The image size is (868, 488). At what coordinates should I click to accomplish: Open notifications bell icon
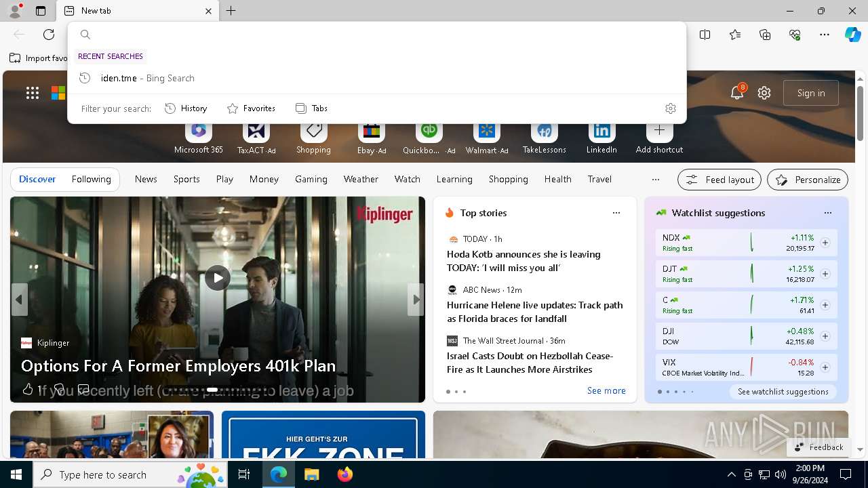click(737, 93)
